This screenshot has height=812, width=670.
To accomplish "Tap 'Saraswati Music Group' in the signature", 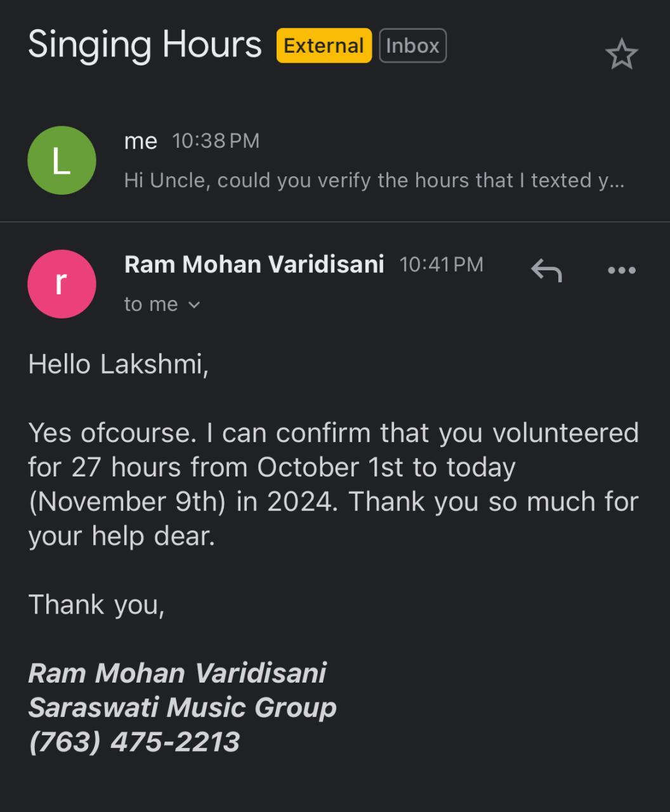I will pyautogui.click(x=182, y=707).
